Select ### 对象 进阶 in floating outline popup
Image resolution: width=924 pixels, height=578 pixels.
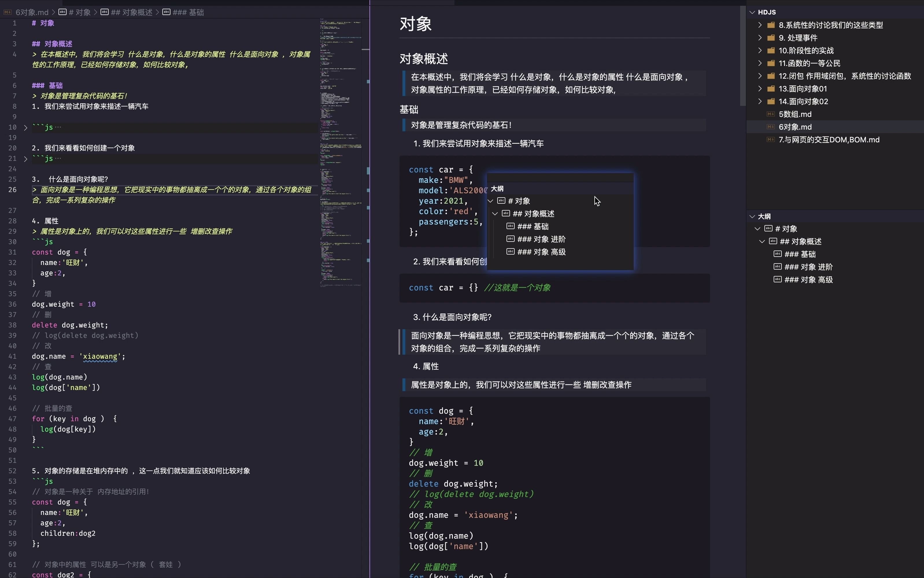(x=541, y=239)
